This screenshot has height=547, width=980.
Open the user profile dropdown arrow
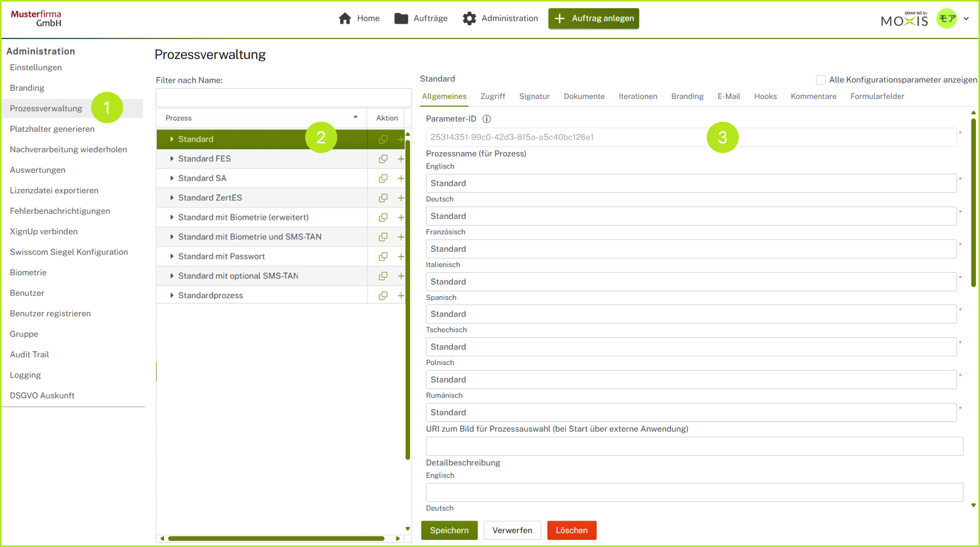point(966,18)
